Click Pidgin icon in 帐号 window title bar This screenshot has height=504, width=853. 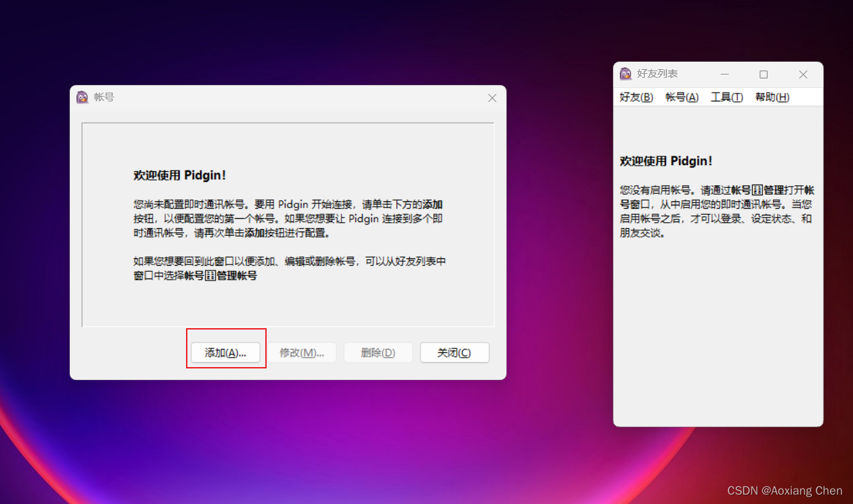tap(83, 97)
